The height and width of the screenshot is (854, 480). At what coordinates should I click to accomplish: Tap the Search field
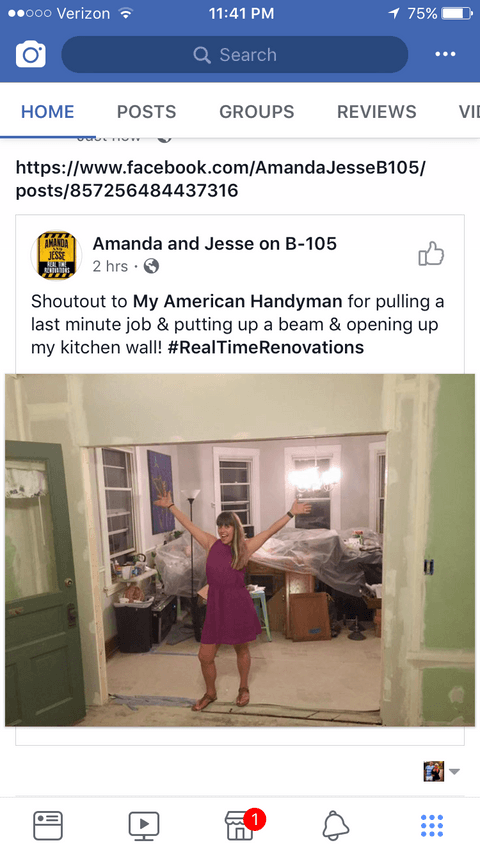tap(235, 54)
